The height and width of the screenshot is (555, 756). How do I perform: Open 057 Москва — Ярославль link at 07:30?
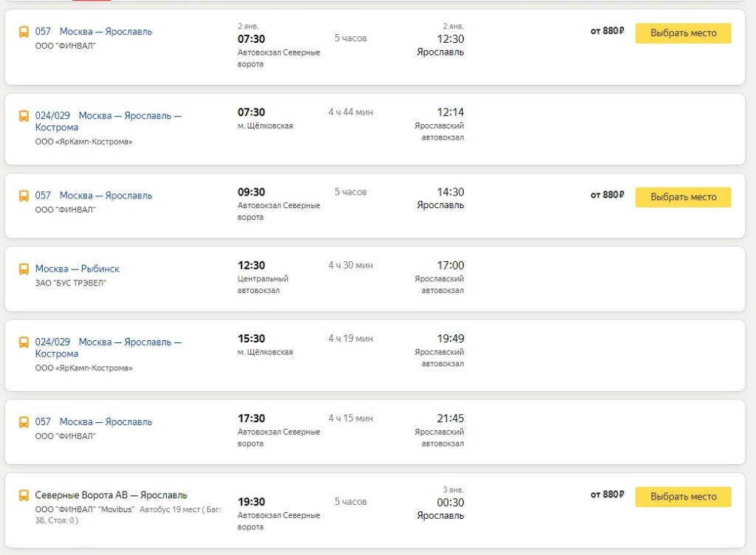click(x=94, y=32)
